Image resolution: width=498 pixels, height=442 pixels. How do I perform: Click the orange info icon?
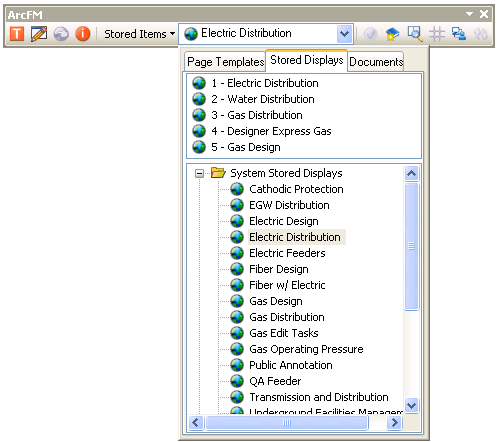pos(83,34)
